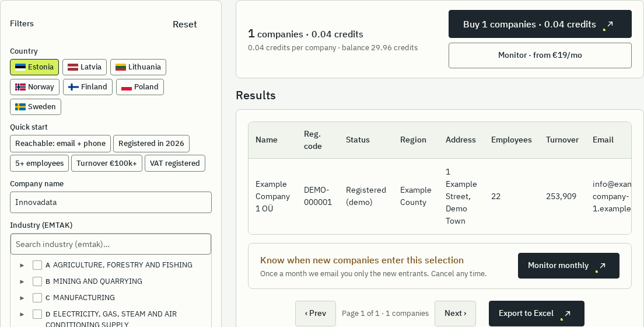644x327 pixels.
Task: Focus the Company name input field
Action: [x=111, y=203]
